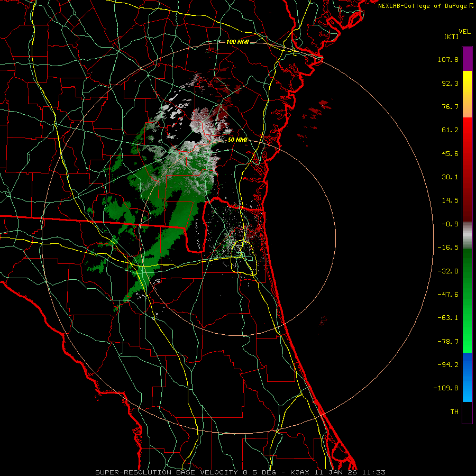Click the red segment of velocity color bar

pyautogui.click(x=467, y=169)
